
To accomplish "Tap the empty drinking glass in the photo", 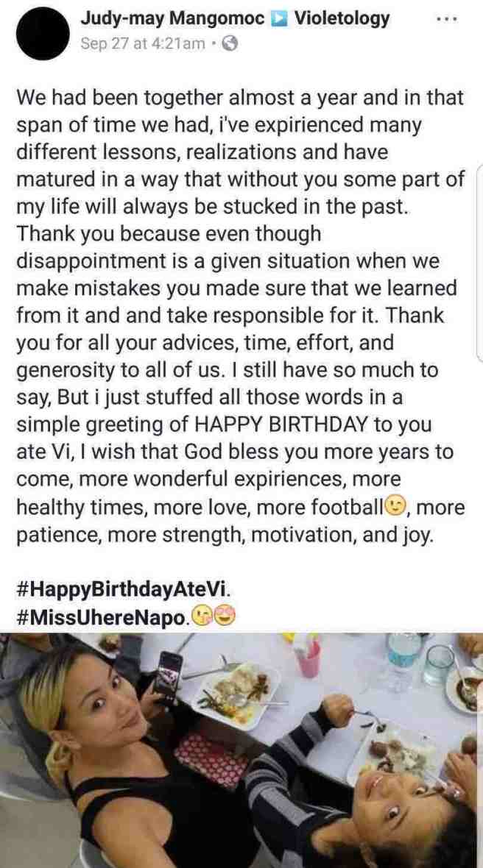I will click(437, 664).
